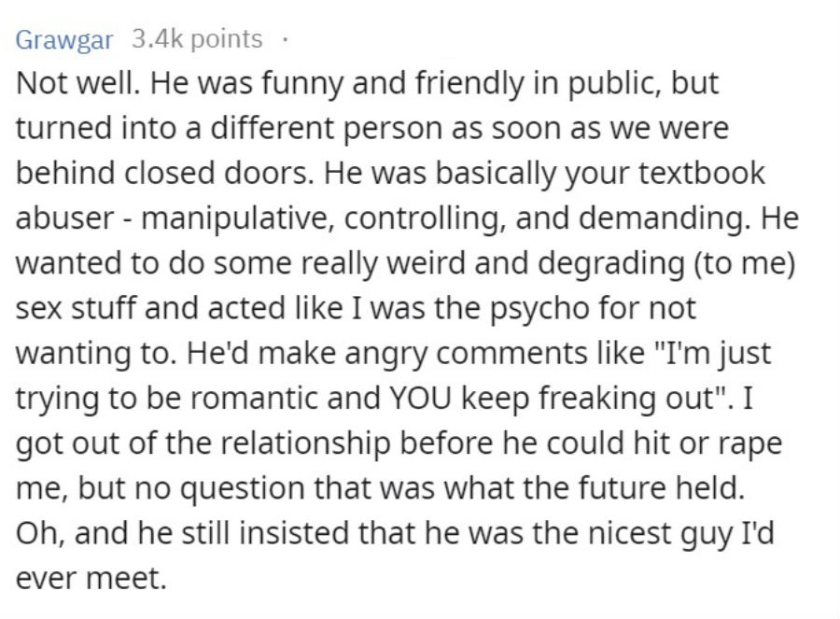840x619 pixels.
Task: Click the words "behind closed doors"
Action: coord(164,173)
